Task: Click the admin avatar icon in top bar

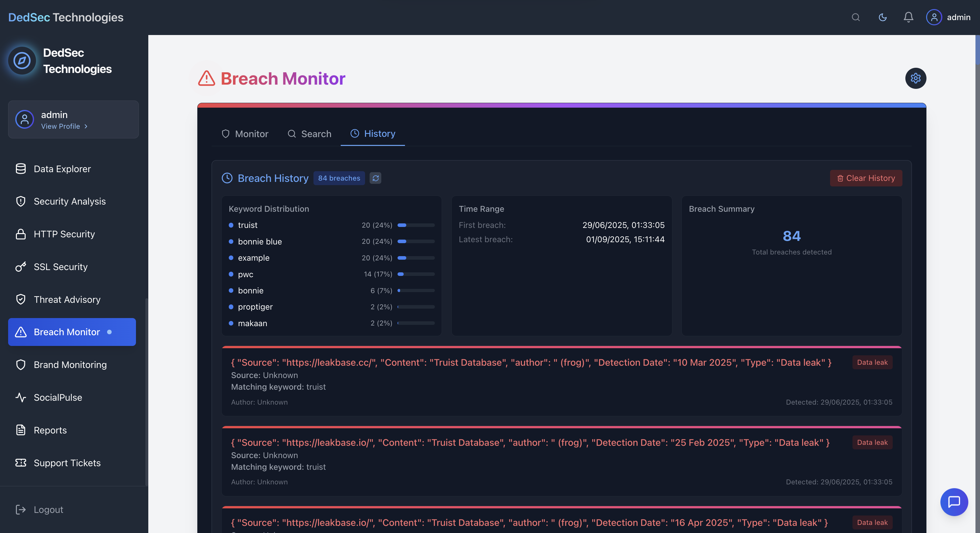Action: [x=934, y=17]
